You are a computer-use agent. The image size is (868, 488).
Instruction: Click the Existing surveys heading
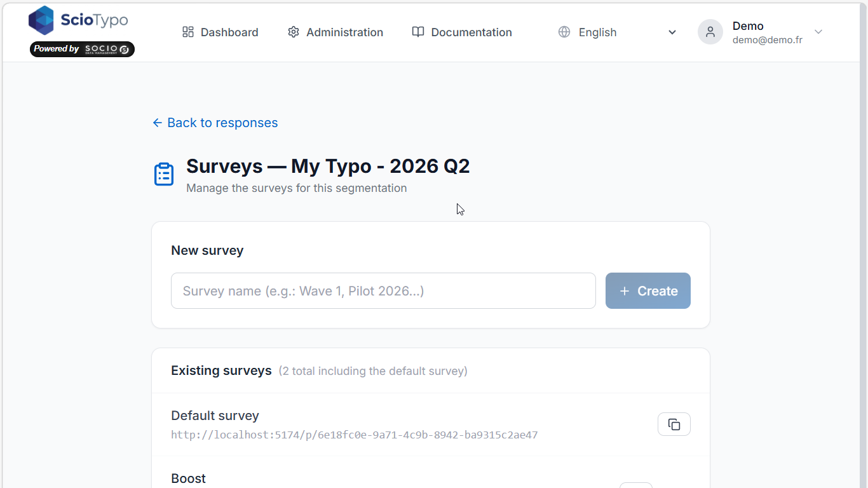[x=221, y=370]
